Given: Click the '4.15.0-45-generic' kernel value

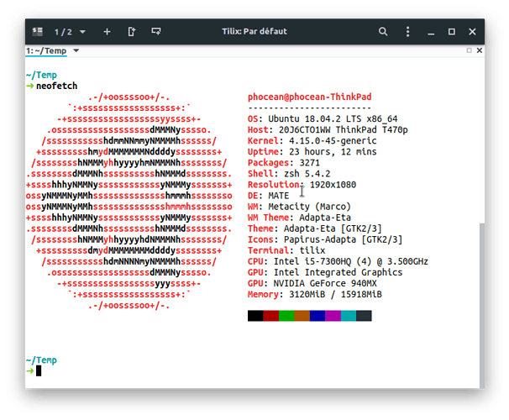Looking at the screenshot, I should 333,141.
